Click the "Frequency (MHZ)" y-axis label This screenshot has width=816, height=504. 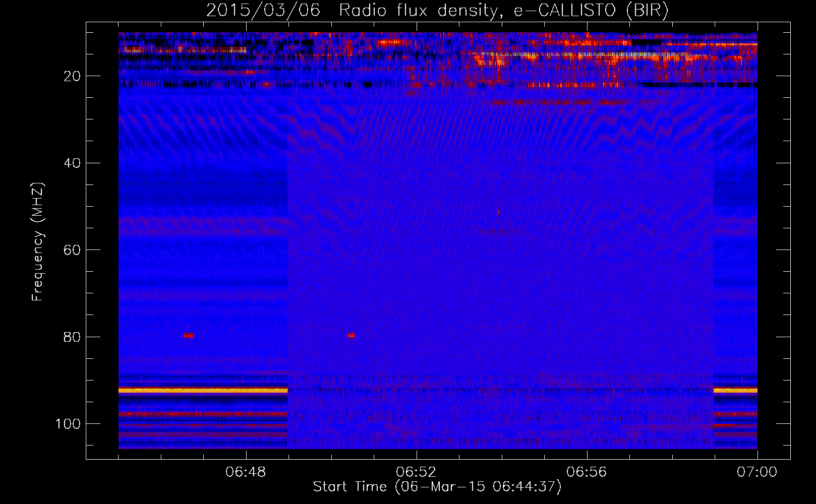38,242
